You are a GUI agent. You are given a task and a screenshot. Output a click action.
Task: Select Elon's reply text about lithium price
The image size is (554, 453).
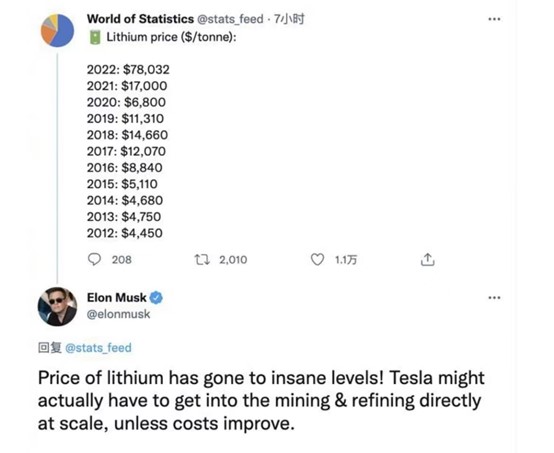pyautogui.click(x=261, y=401)
